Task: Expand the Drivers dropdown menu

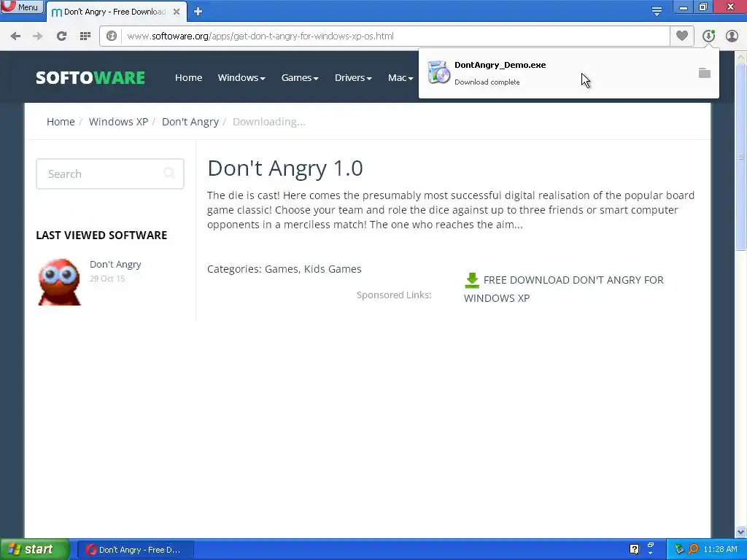Action: pos(353,77)
